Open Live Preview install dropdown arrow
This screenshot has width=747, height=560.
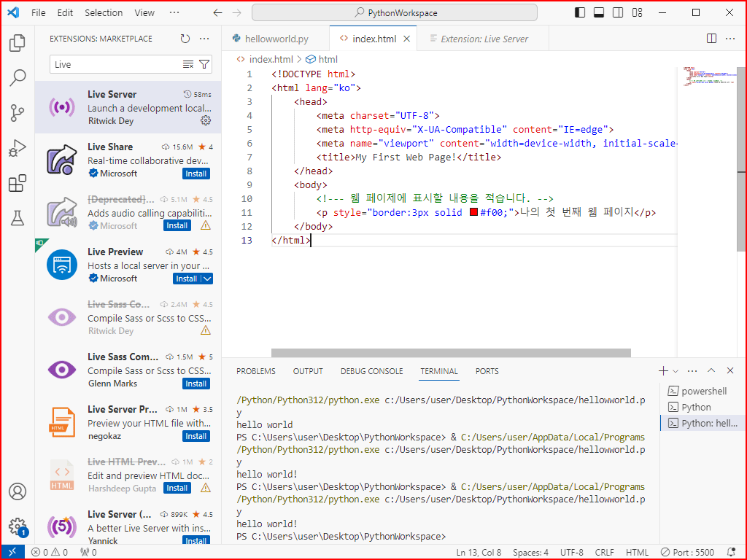pyautogui.click(x=207, y=279)
